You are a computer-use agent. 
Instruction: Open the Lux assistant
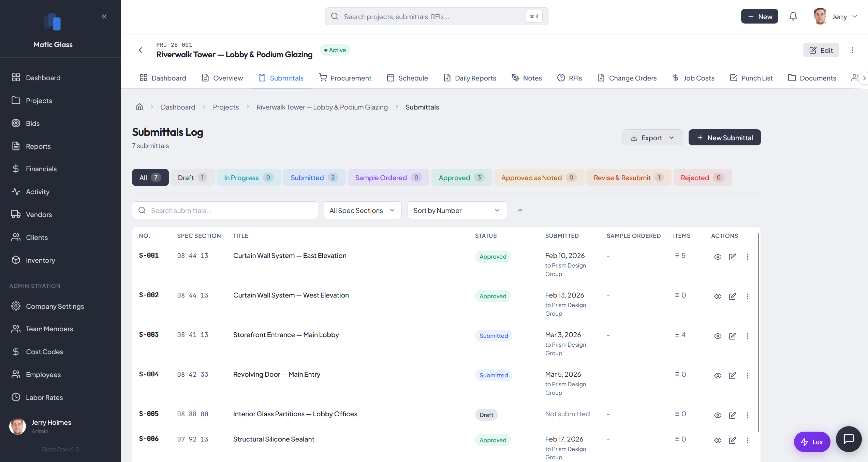pos(812,442)
